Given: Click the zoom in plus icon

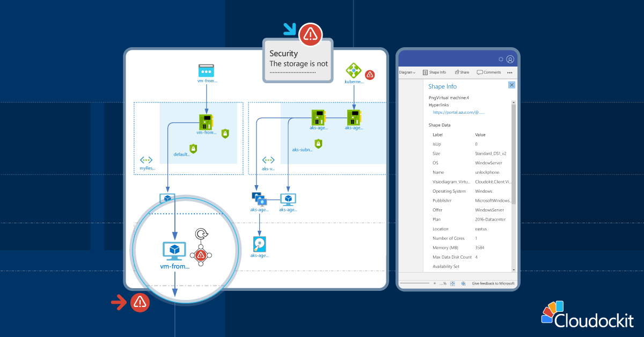Looking at the screenshot, I should (435, 283).
